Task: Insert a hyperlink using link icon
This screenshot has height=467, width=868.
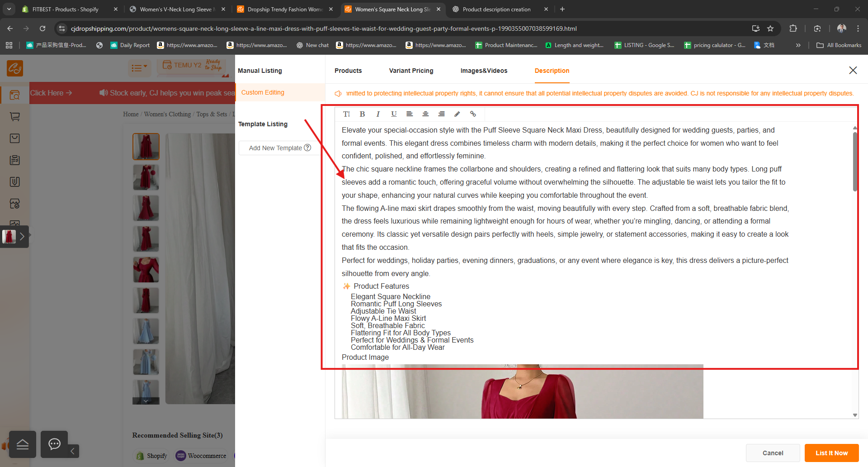Action: click(x=473, y=114)
